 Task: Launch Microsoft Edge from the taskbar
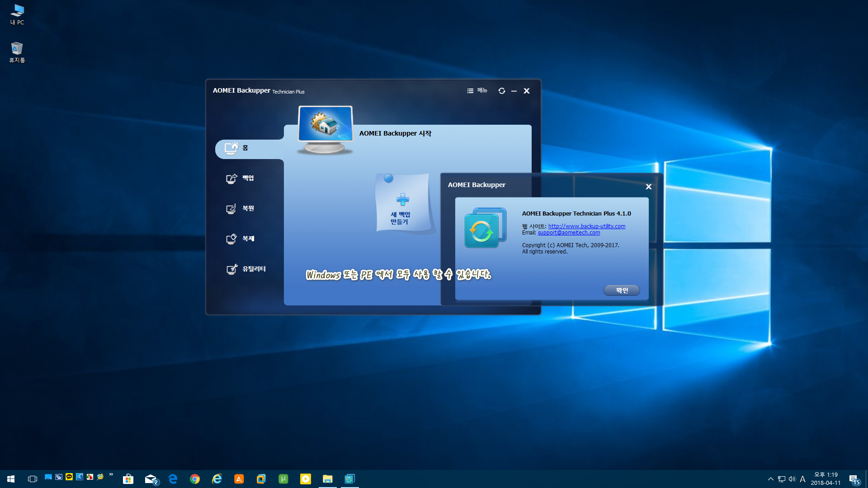pos(173,479)
